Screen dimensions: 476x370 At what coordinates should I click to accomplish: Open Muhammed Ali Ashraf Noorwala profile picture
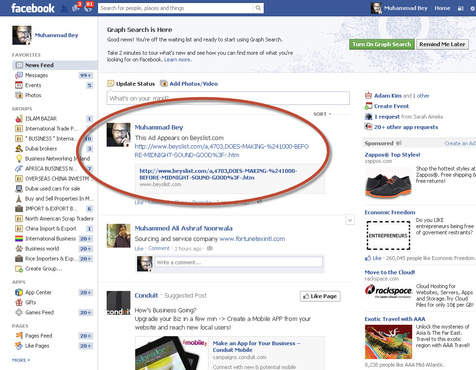click(118, 236)
